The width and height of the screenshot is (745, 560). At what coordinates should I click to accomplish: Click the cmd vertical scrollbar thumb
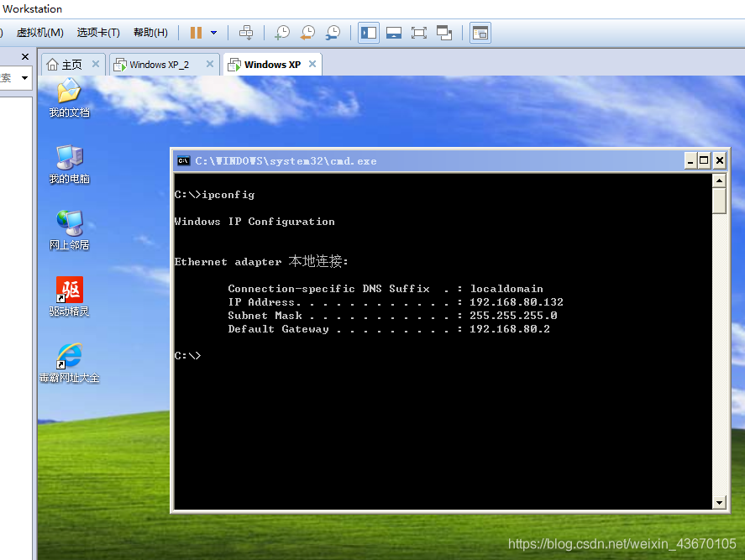click(719, 201)
